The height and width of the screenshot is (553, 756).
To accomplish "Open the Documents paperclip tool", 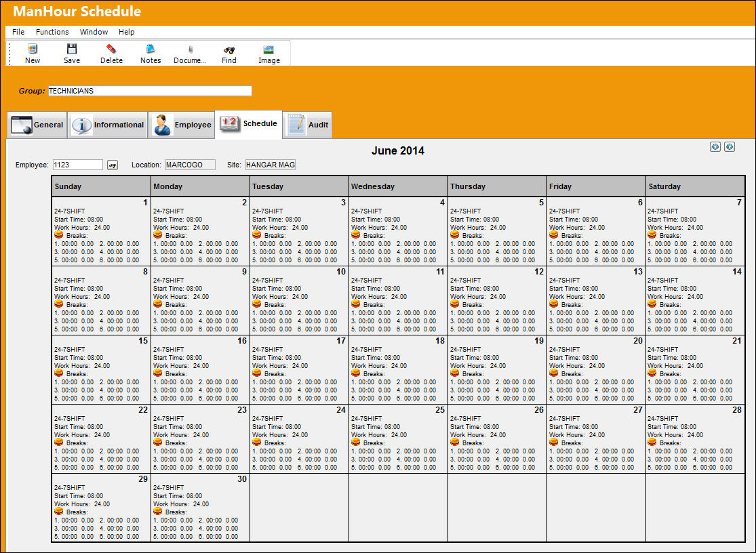I will [x=190, y=49].
